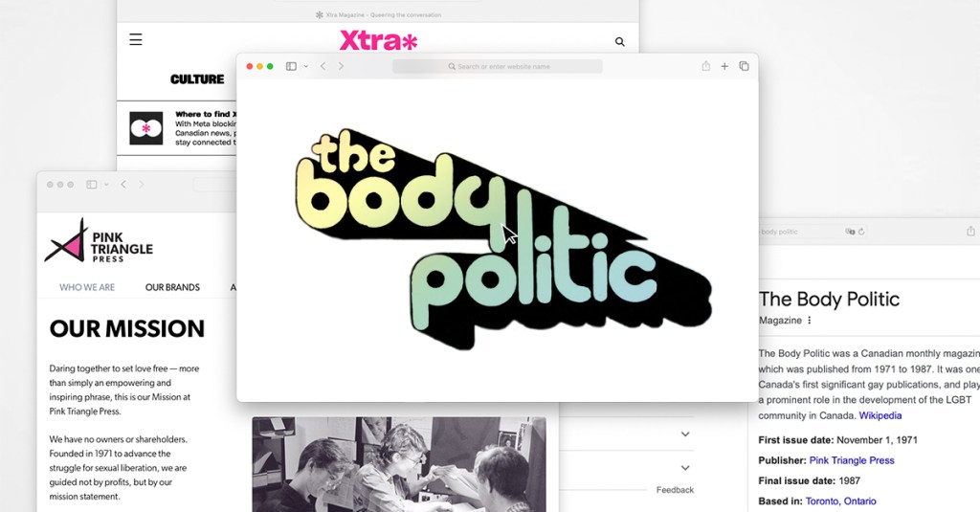Expand the upper chevron above Feedback
980x512 pixels.
(x=684, y=434)
